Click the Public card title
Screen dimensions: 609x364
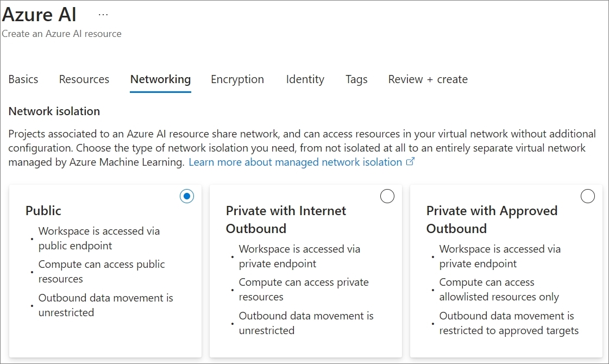pos(43,211)
